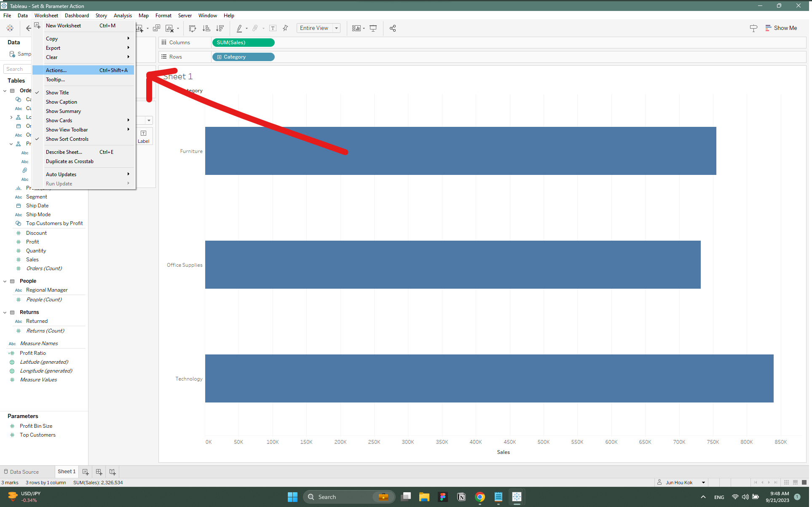812x507 pixels.
Task: Click the presentation mode icon
Action: pyautogui.click(x=373, y=28)
